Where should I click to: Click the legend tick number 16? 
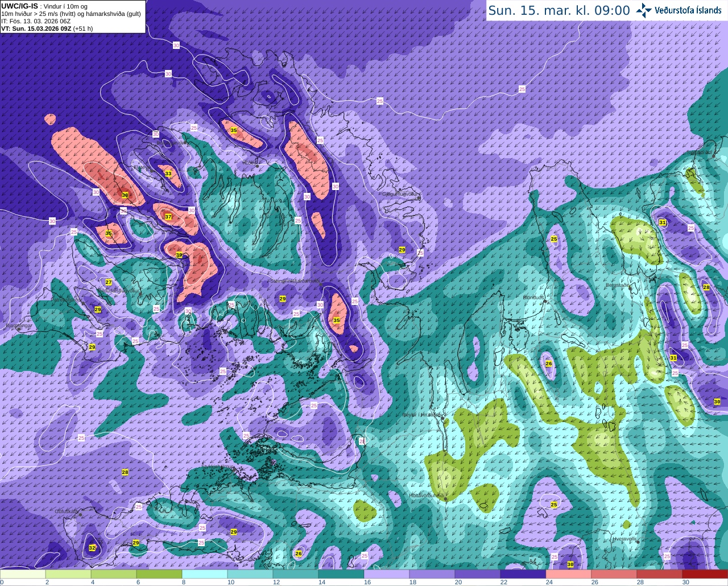click(367, 582)
